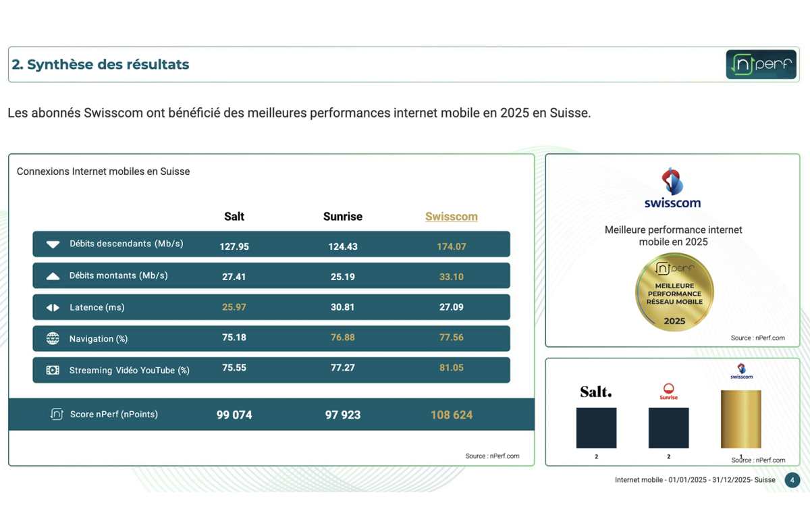
Task: Click 'Connexions Internet mobiles en Suisse' heading
Action: (x=103, y=171)
